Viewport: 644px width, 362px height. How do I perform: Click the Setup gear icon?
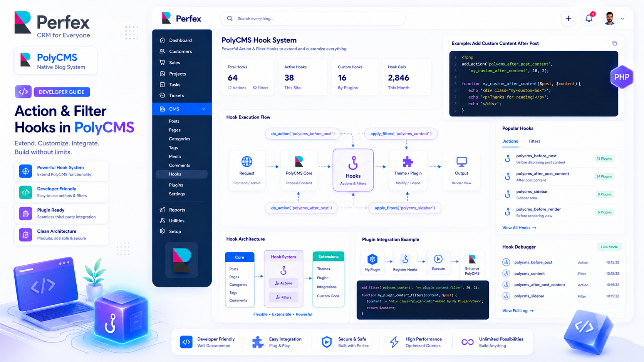(x=163, y=231)
